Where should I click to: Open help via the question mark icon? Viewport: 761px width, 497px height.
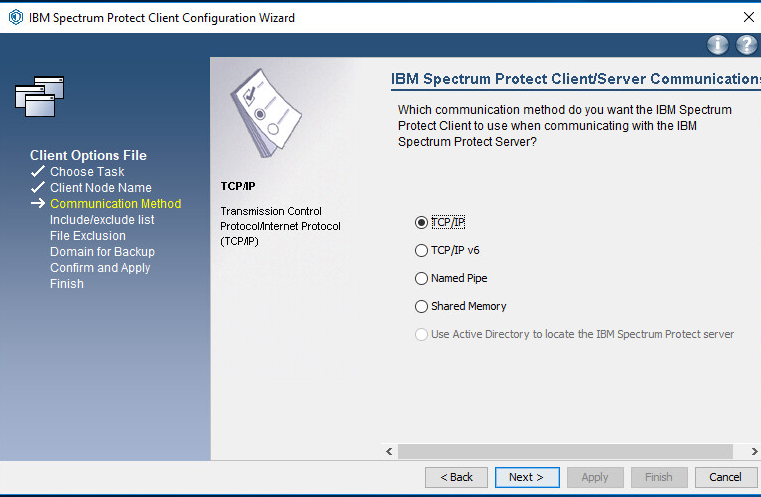746,45
